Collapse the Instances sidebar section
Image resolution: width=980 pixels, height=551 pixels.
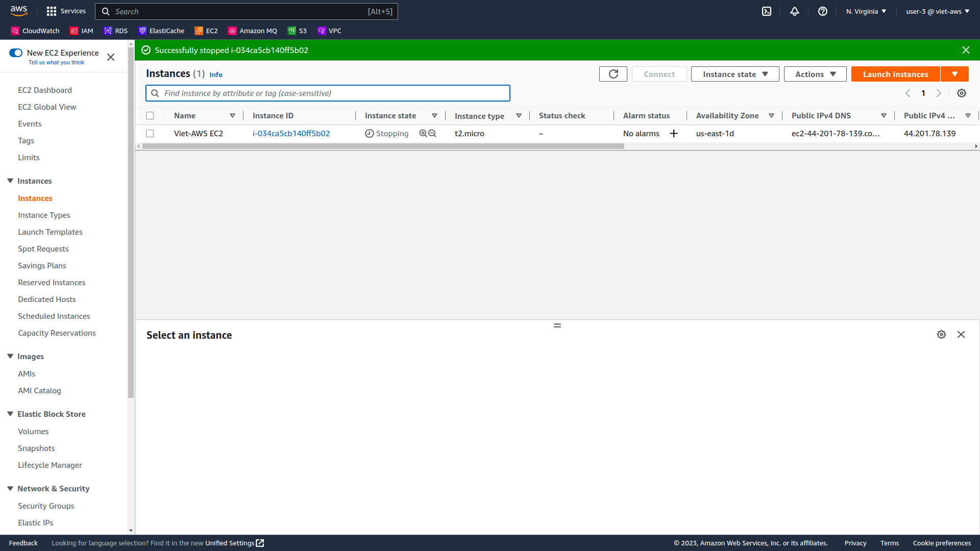[x=10, y=181]
